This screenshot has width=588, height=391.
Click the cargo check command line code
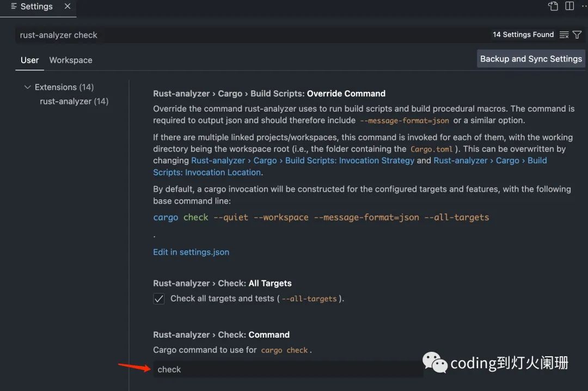pos(321,217)
